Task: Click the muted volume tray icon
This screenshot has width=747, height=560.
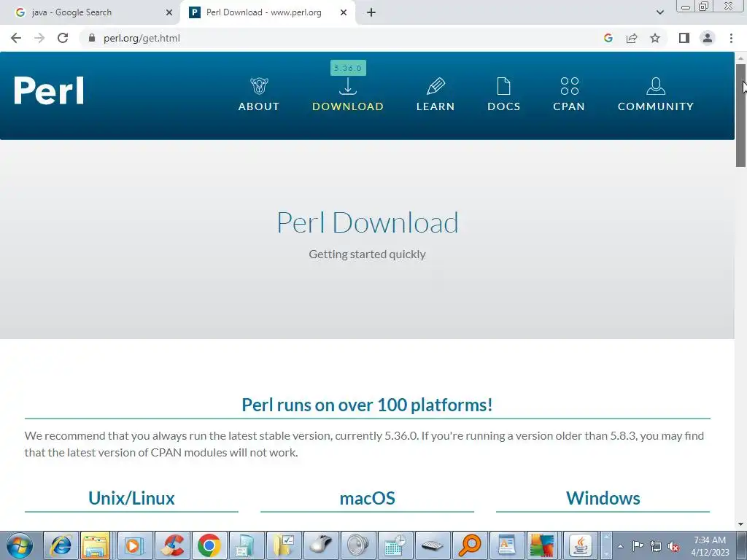Action: pos(673,546)
